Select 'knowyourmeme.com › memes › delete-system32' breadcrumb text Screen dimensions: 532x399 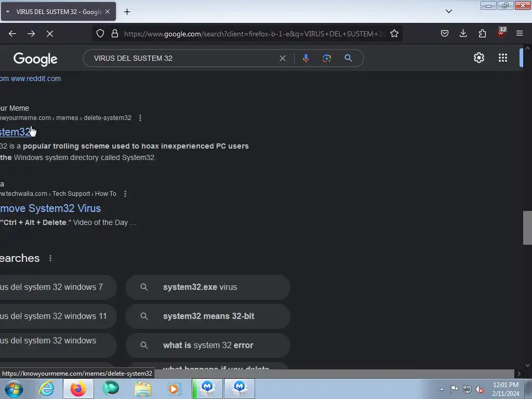tap(65, 118)
